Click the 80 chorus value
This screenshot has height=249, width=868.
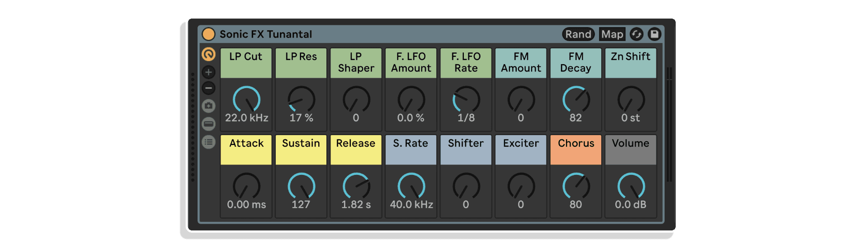click(576, 205)
